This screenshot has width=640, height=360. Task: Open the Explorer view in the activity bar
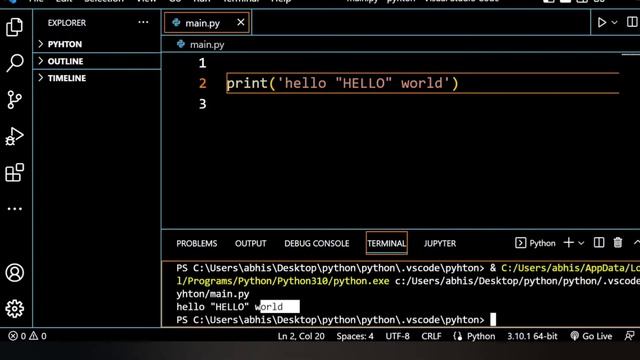(x=15, y=27)
